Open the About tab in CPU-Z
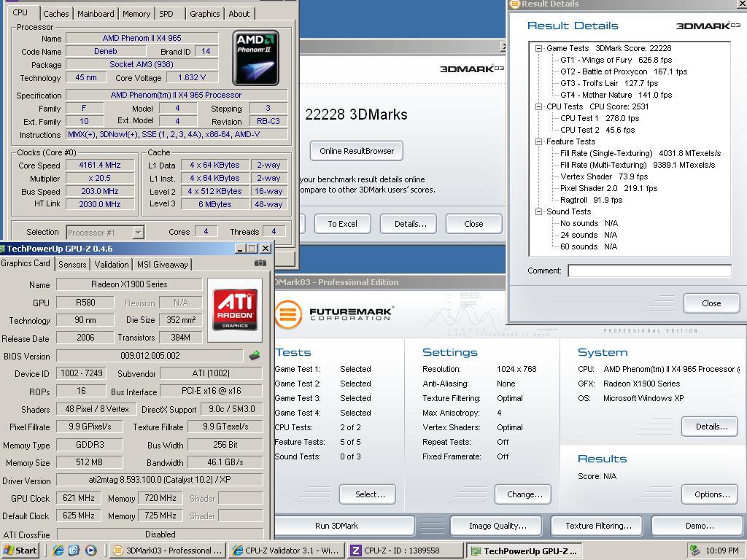The image size is (747, 560). pos(239,14)
